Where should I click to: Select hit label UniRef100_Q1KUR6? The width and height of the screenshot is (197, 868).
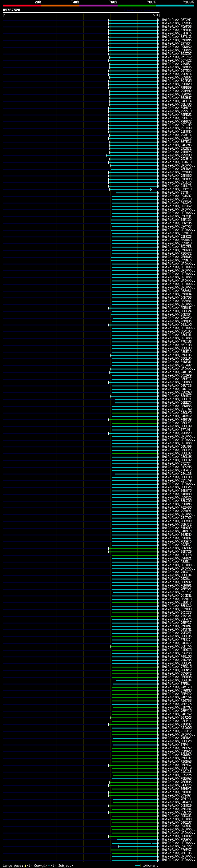(177, 152)
